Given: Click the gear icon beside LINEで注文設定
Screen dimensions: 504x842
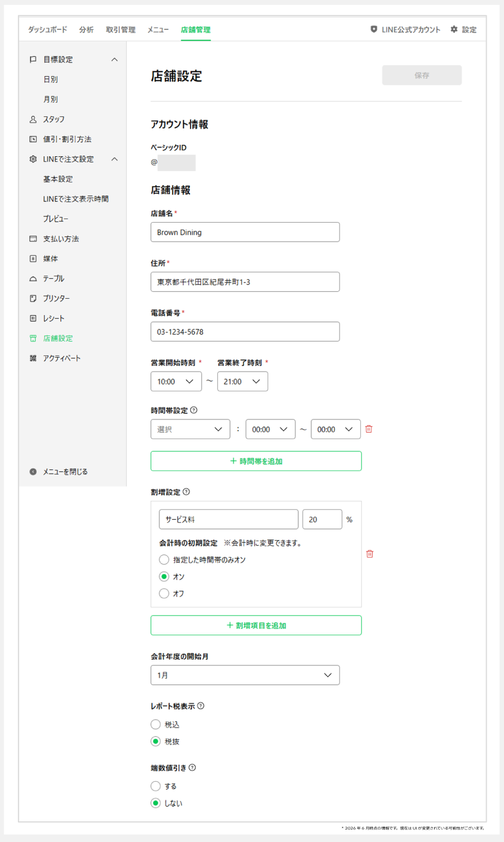Looking at the screenshot, I should point(33,159).
